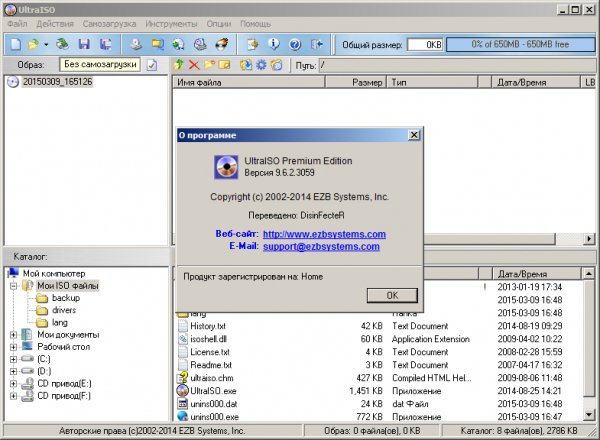Click the Exit door icon in the toolbar
The width and height of the screenshot is (600, 440).
pos(316,44)
